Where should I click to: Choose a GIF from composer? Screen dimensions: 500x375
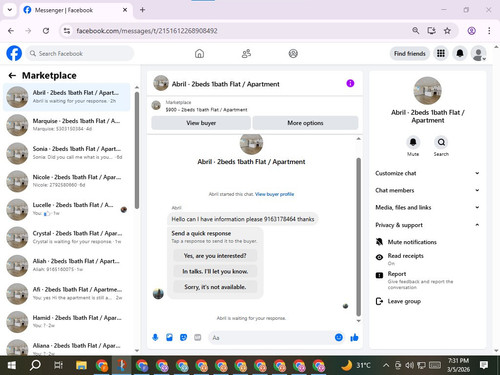tap(198, 338)
